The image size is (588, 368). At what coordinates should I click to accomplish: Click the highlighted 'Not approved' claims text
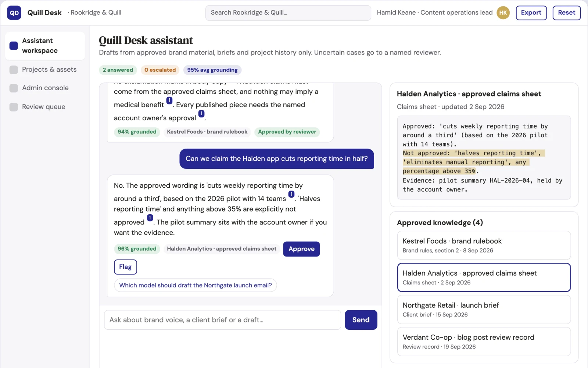(x=473, y=162)
